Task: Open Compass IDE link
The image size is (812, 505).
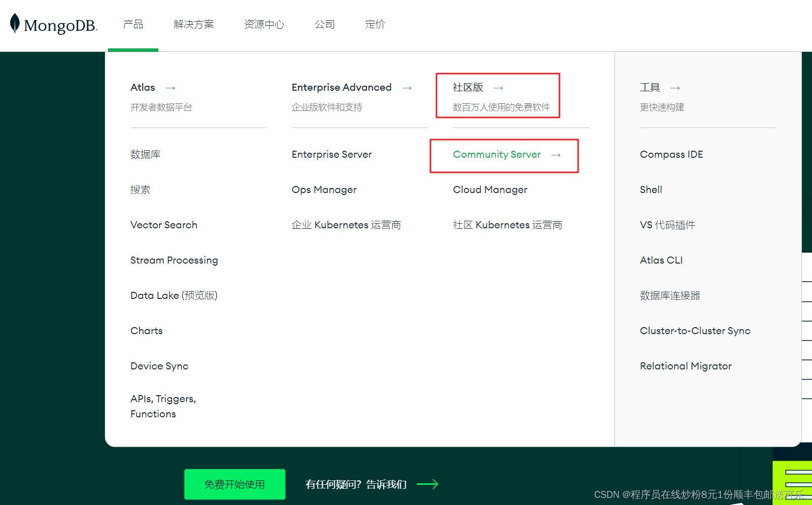Action: pos(671,154)
